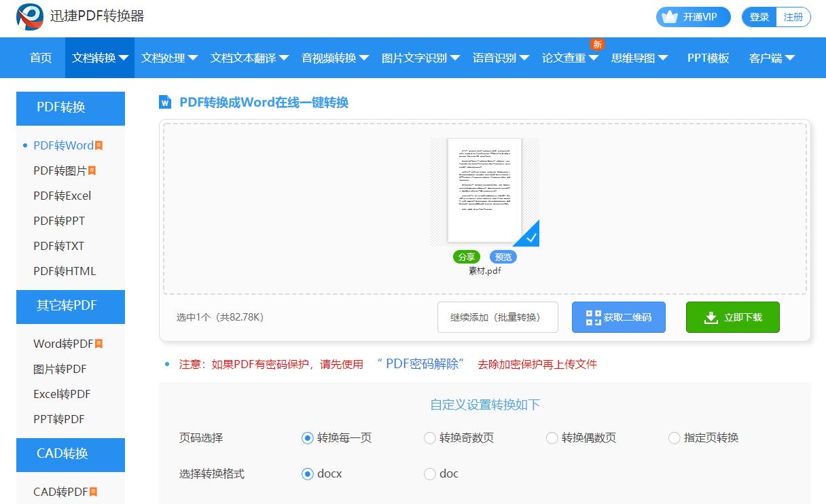
Task: Click the Word 'W' icon beside the page title
Action: click(x=166, y=102)
